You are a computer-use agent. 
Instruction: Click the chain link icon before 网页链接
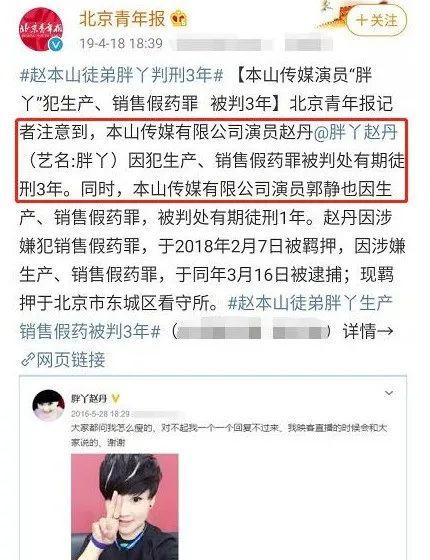tap(27, 360)
